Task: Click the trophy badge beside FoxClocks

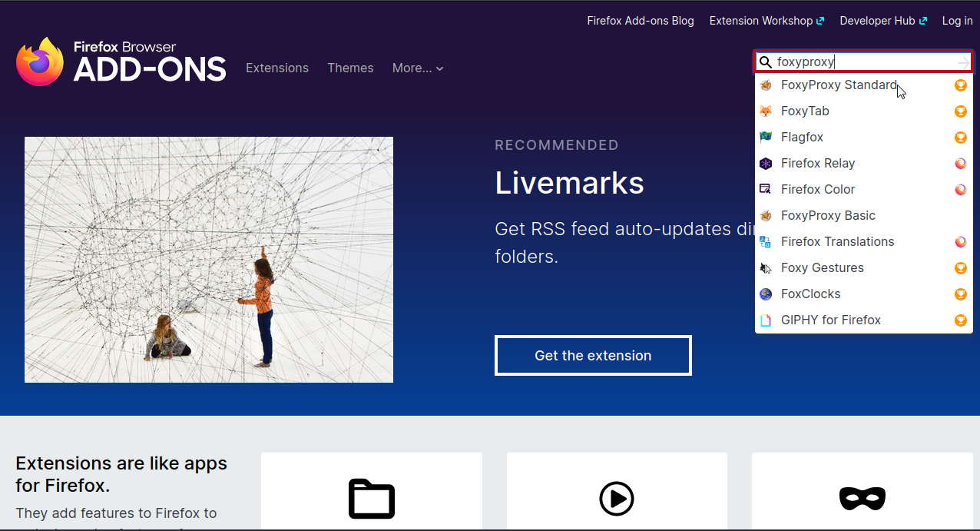Action: click(x=960, y=294)
